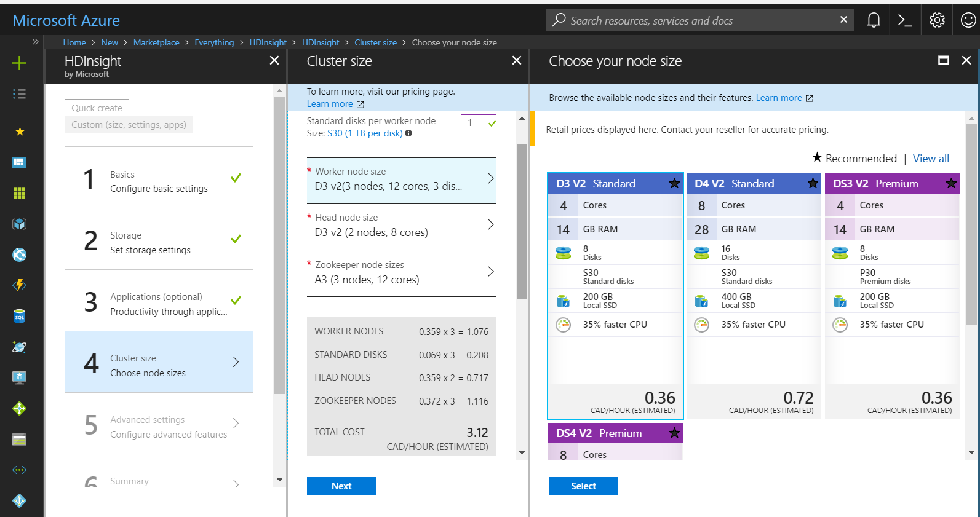The height and width of the screenshot is (517, 980).
Task: Open virtual networks icon in sidebar
Action: [x=20, y=470]
